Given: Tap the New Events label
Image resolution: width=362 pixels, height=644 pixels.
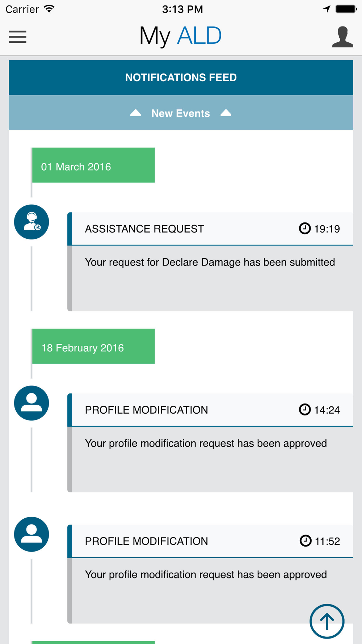Looking at the screenshot, I should click(x=181, y=113).
